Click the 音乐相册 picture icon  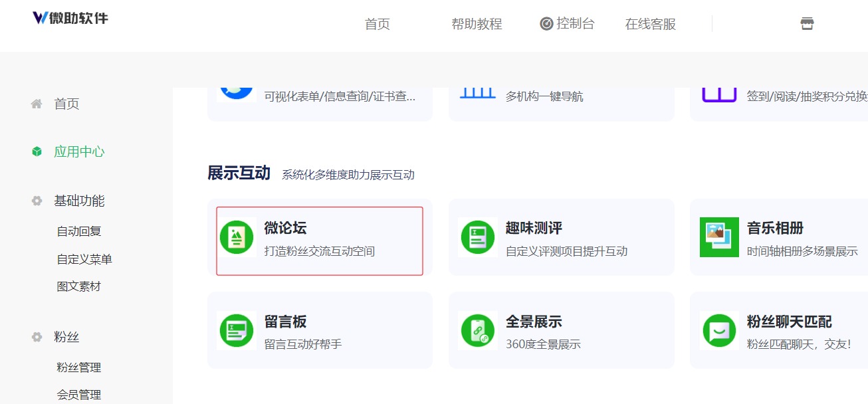tap(719, 237)
